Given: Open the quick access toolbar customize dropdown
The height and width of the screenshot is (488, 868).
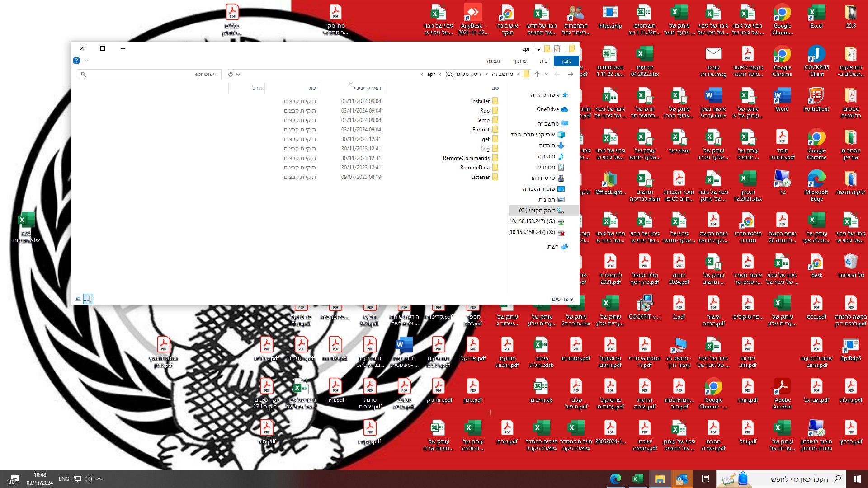Looking at the screenshot, I should (538, 49).
